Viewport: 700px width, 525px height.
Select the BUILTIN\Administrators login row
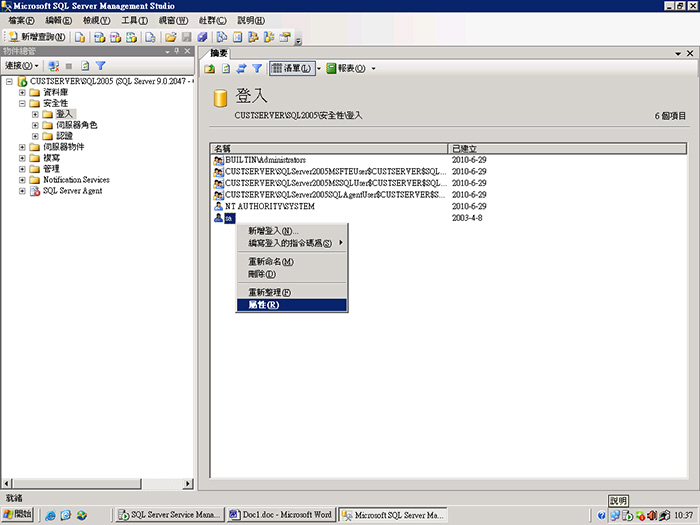448,160
